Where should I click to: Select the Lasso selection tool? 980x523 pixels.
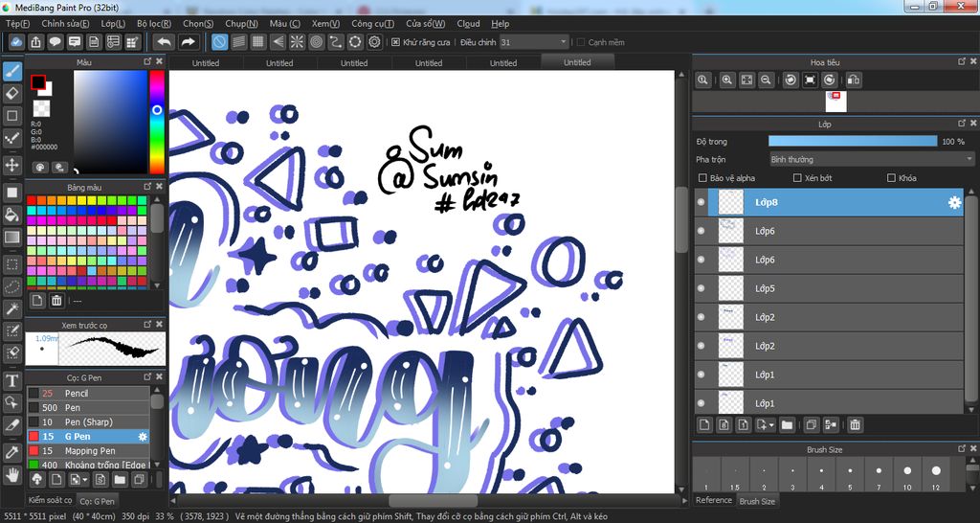click(x=11, y=286)
